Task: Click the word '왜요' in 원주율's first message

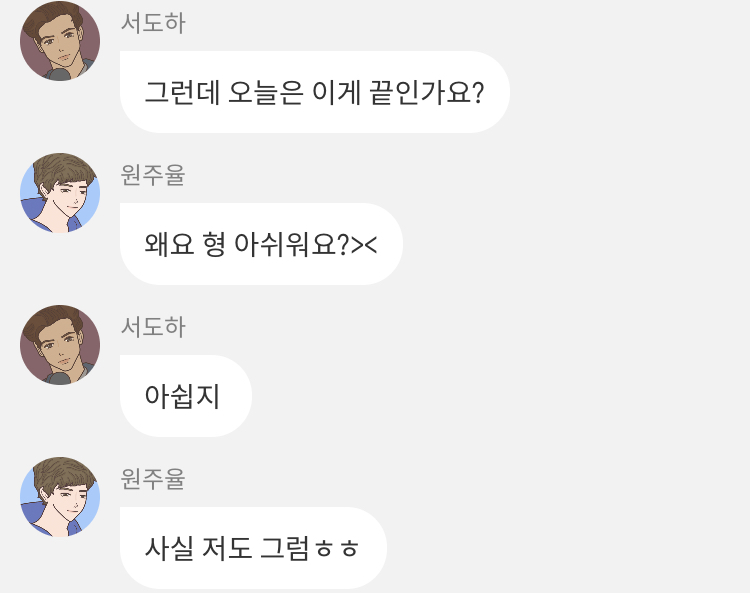Action: (x=169, y=244)
